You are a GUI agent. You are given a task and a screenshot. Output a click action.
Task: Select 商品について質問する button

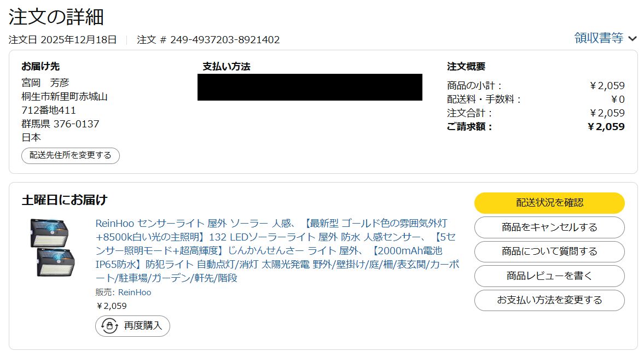coord(549,251)
